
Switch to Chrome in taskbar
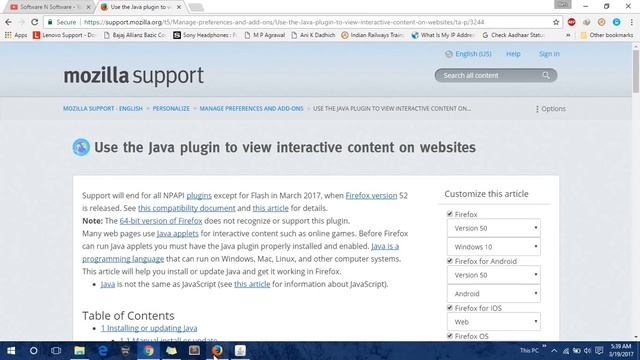tap(149, 351)
